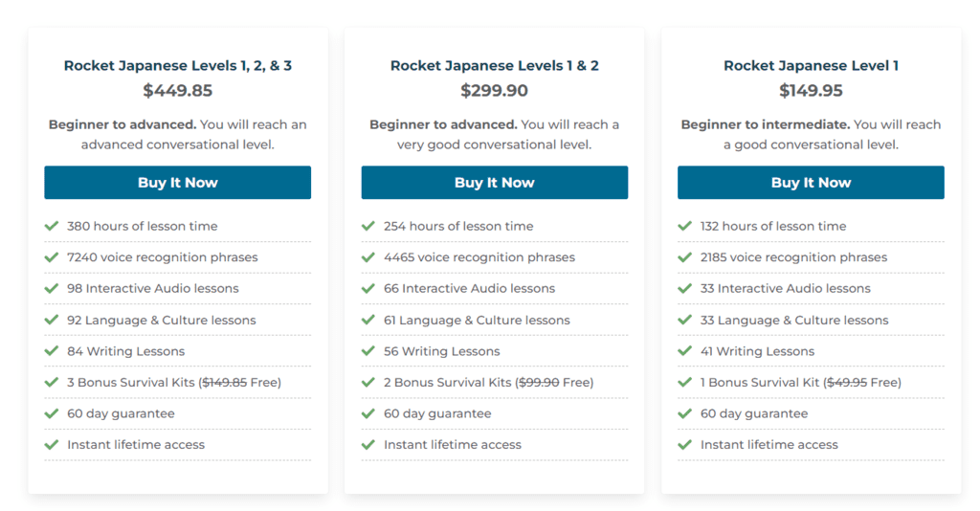The width and height of the screenshot is (980, 511).
Task: Click Buy It Now for Levels 1, 2, & 3
Action: [x=177, y=183]
